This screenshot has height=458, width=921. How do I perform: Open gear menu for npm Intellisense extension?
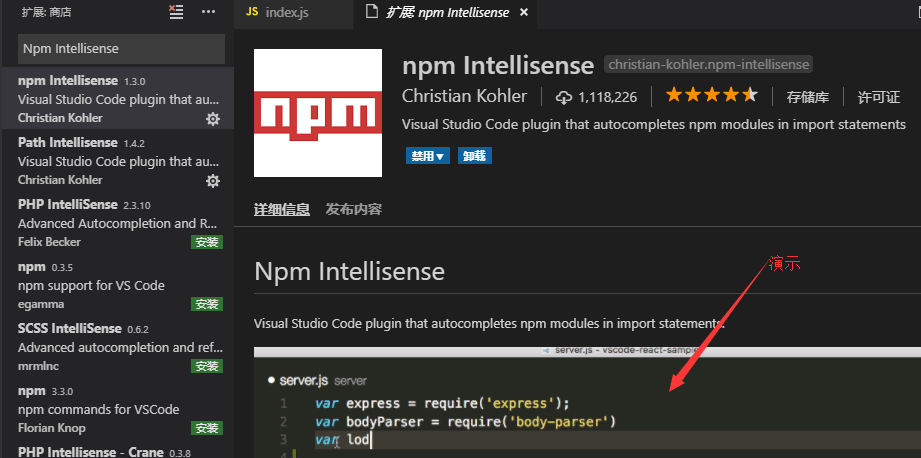click(213, 119)
